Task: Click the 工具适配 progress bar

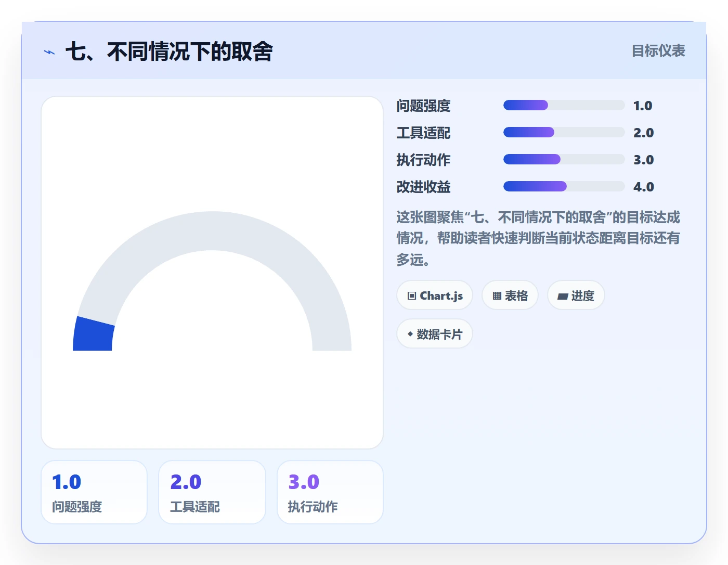Action: click(564, 132)
